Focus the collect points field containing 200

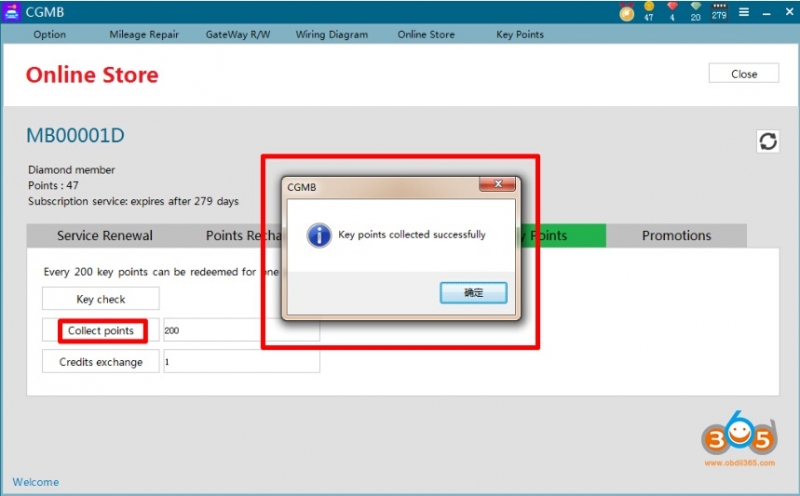[241, 330]
